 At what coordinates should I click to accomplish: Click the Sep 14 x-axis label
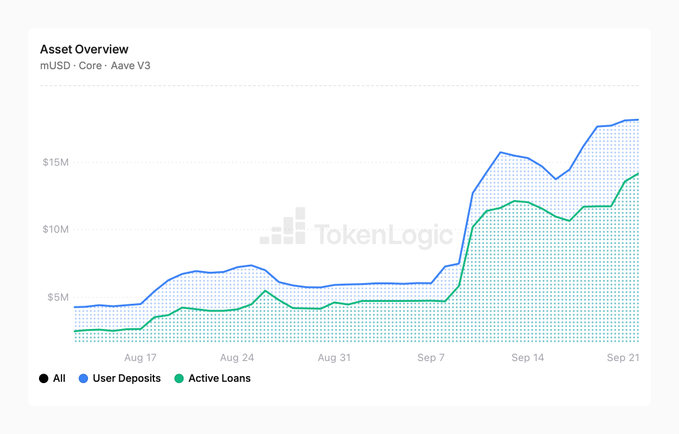click(x=527, y=358)
